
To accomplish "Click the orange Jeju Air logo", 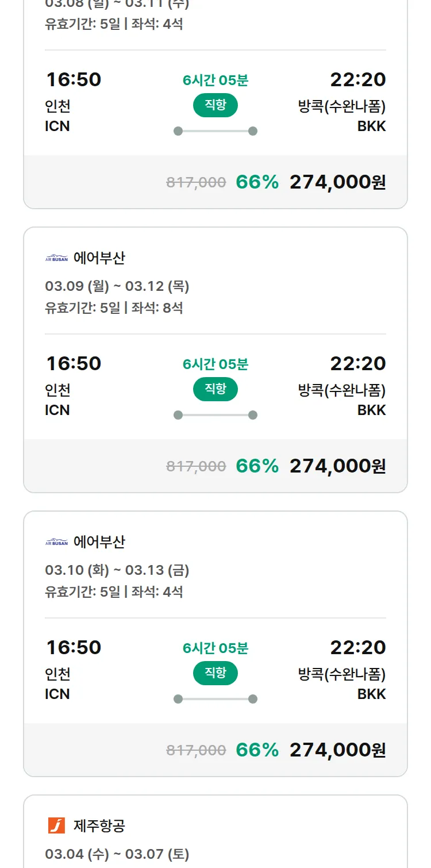I will point(56,825).
